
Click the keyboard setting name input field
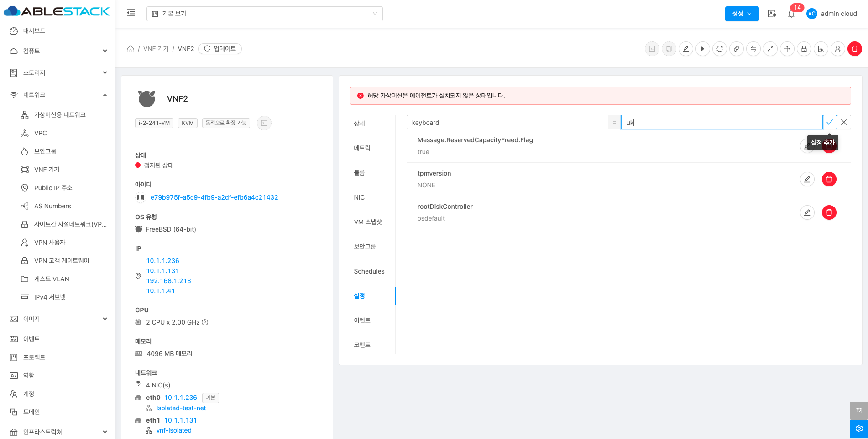[507, 123]
